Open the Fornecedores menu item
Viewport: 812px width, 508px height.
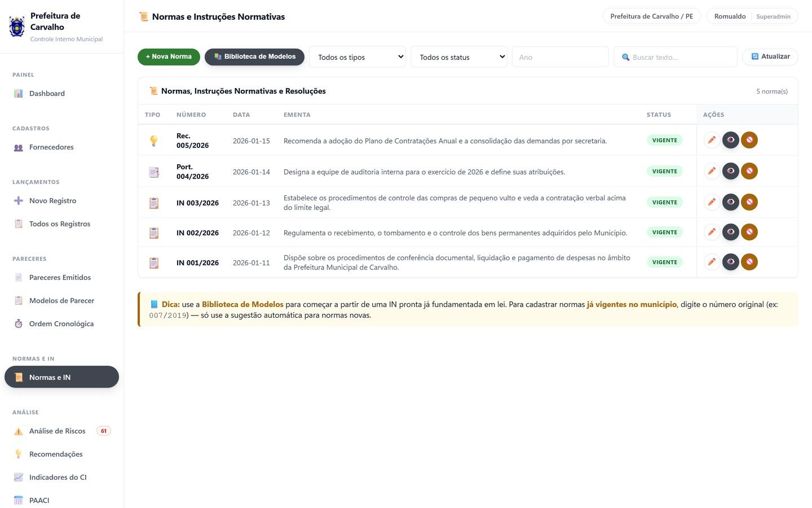click(61, 147)
